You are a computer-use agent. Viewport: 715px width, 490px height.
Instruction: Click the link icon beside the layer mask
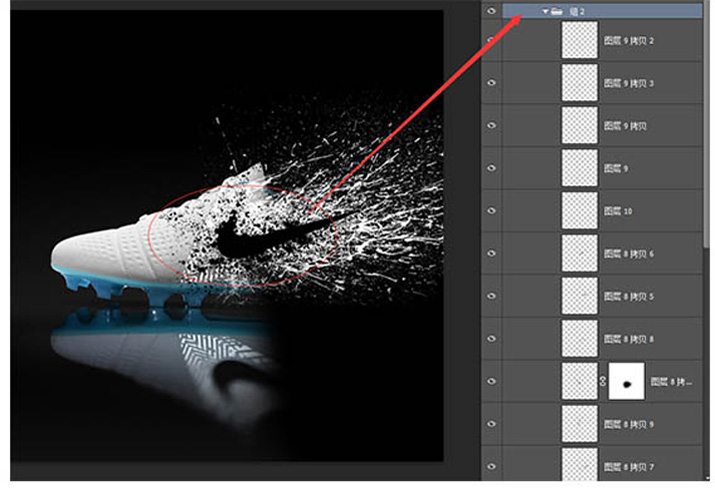(x=600, y=382)
